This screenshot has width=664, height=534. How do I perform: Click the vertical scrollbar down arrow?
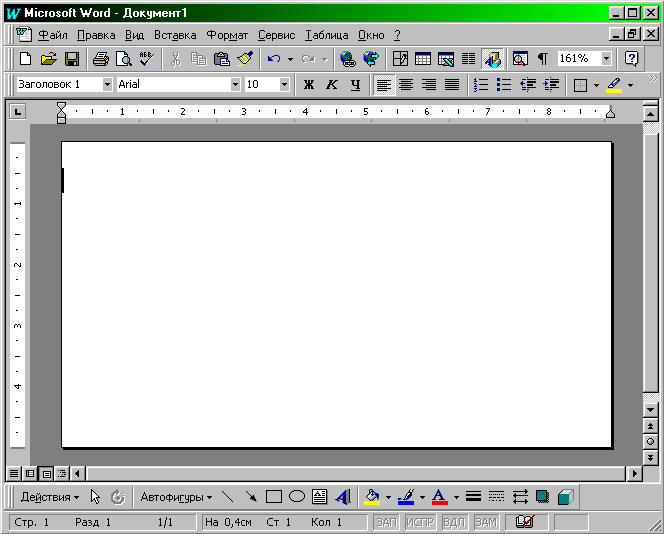pyautogui.click(x=650, y=410)
